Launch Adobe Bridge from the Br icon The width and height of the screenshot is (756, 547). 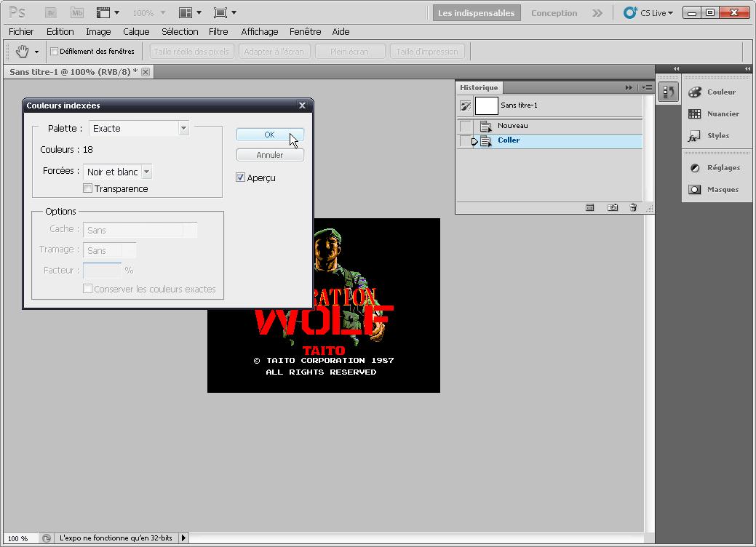(51, 12)
